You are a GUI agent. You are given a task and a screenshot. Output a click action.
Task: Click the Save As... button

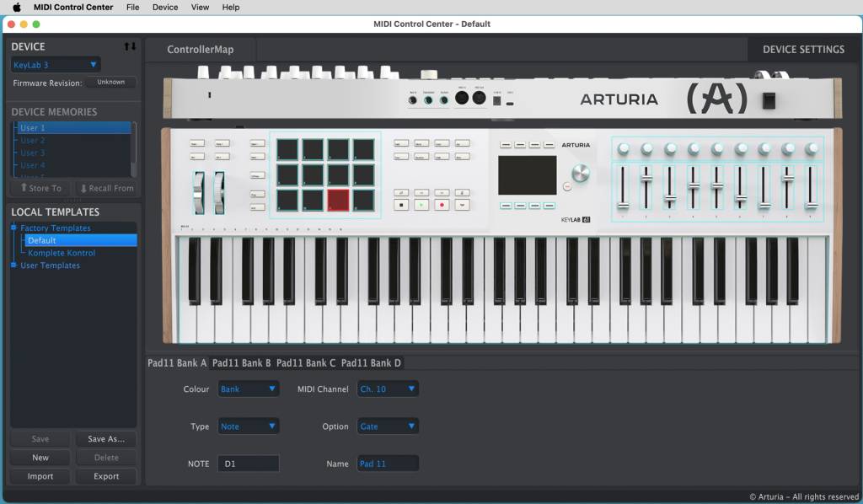click(105, 438)
